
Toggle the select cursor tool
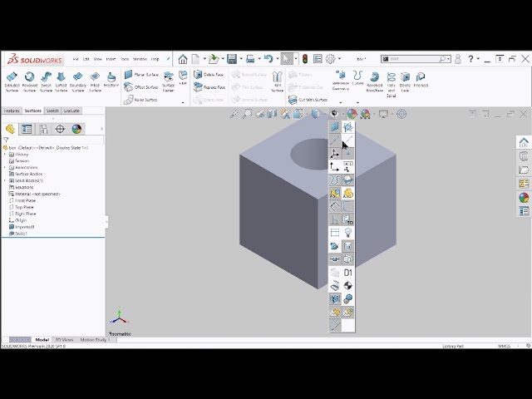click(286, 59)
